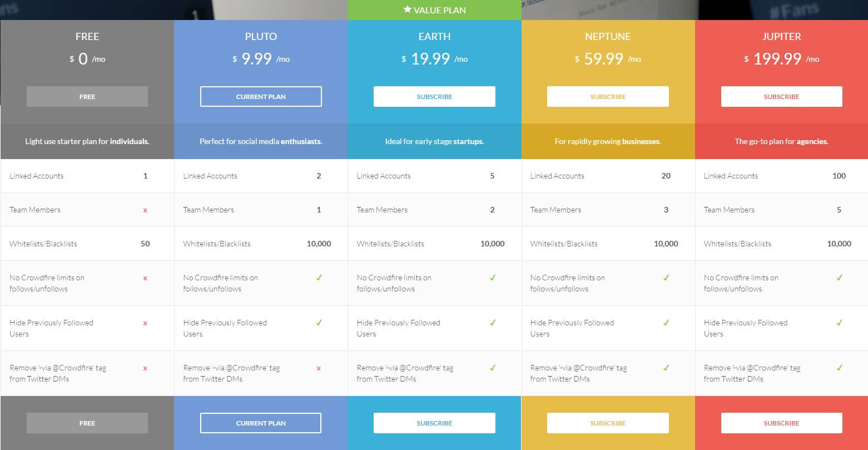Screen dimensions: 868x450
Task: Click Jupiter's checkmark for No Crowdfire limits
Action: pyautogui.click(x=840, y=278)
